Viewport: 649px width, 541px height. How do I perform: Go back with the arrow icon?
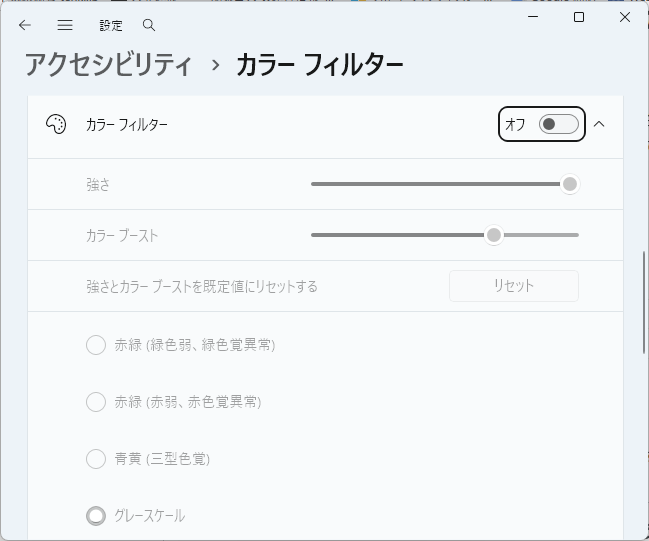[x=25, y=25]
